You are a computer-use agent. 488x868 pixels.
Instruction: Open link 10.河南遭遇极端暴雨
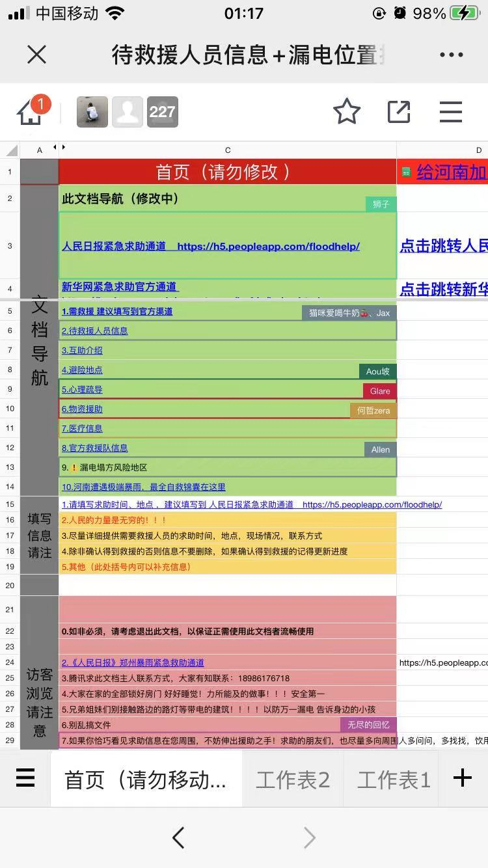point(144,487)
